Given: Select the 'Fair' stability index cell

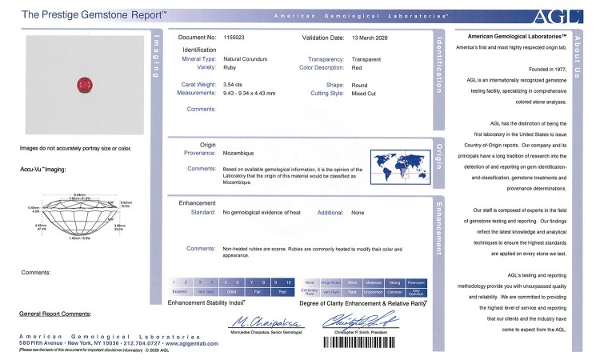Looking at the screenshot, I should pyautogui.click(x=257, y=292).
